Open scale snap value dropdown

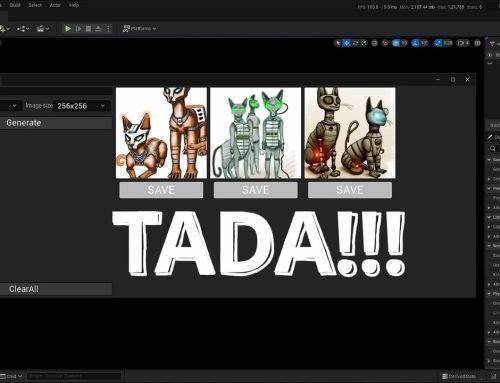pos(448,43)
